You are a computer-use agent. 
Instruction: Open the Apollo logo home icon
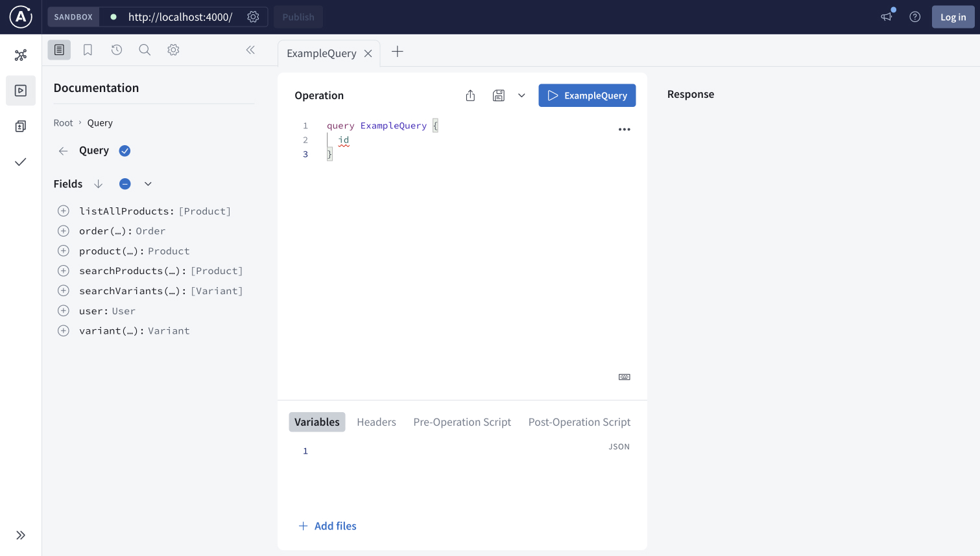tap(21, 17)
